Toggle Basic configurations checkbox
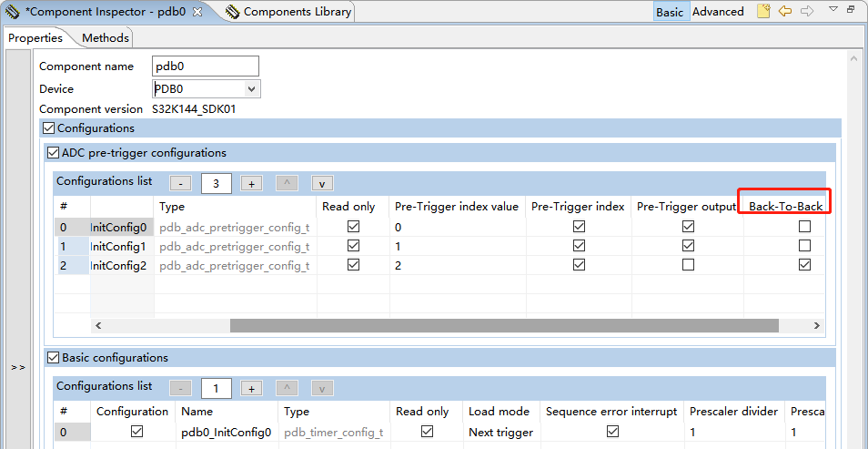Screen dimensions: 868x449 coord(53,358)
